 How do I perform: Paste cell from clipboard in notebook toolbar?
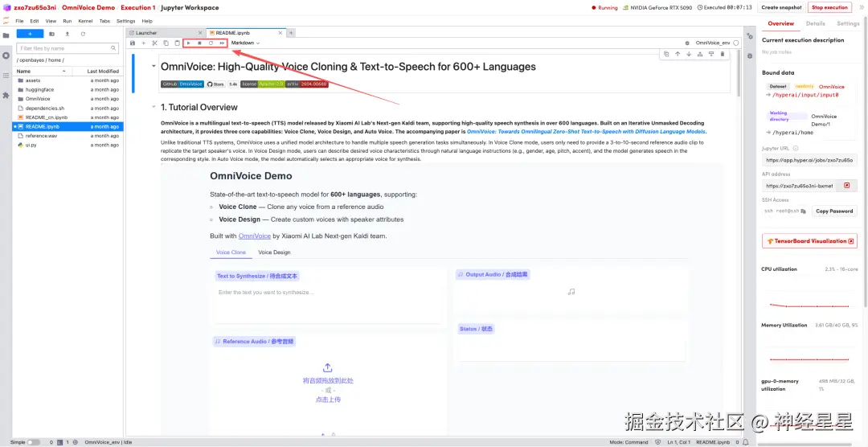177,43
